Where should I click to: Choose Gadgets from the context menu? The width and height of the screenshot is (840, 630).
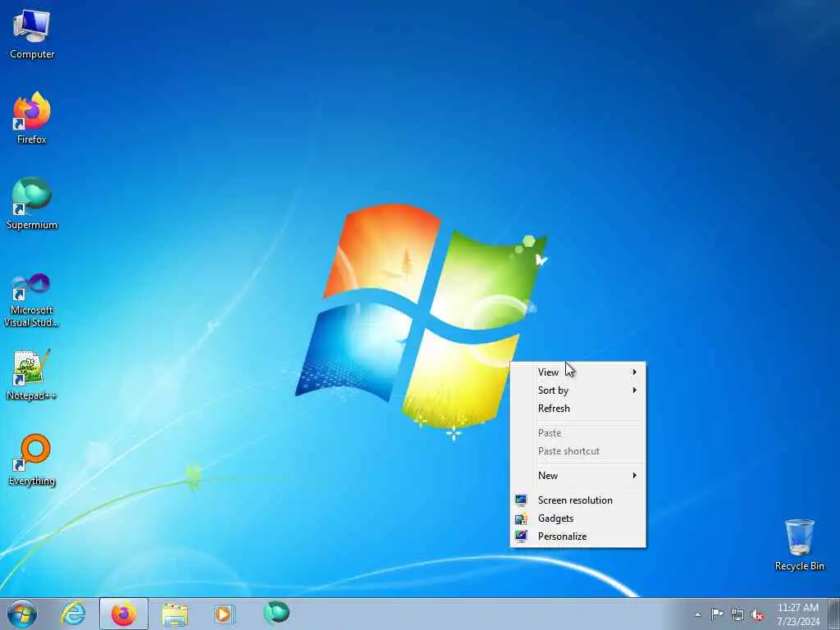pos(578,518)
